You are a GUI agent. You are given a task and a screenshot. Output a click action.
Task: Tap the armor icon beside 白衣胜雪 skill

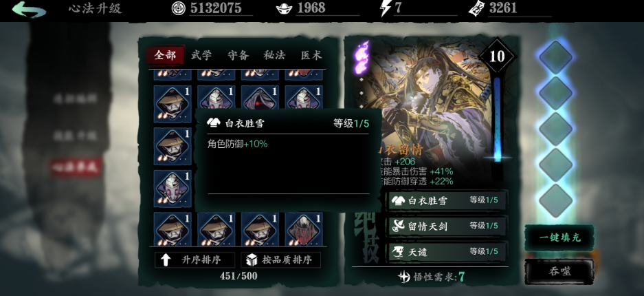tap(398, 200)
